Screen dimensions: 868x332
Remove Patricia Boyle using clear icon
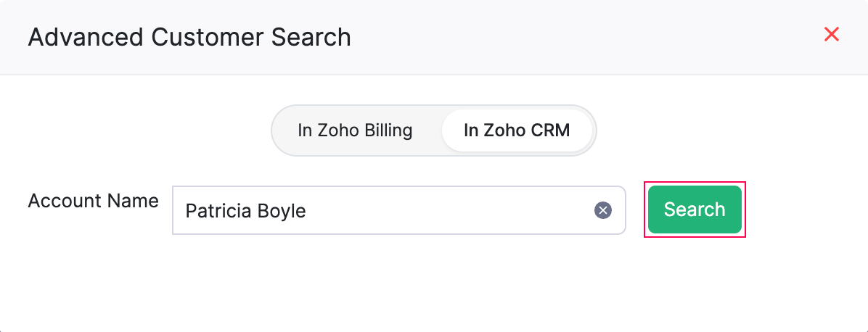[x=603, y=210]
